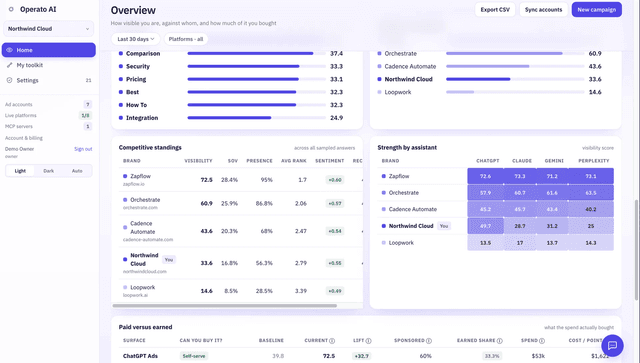Click the Integration score bar

257,118
